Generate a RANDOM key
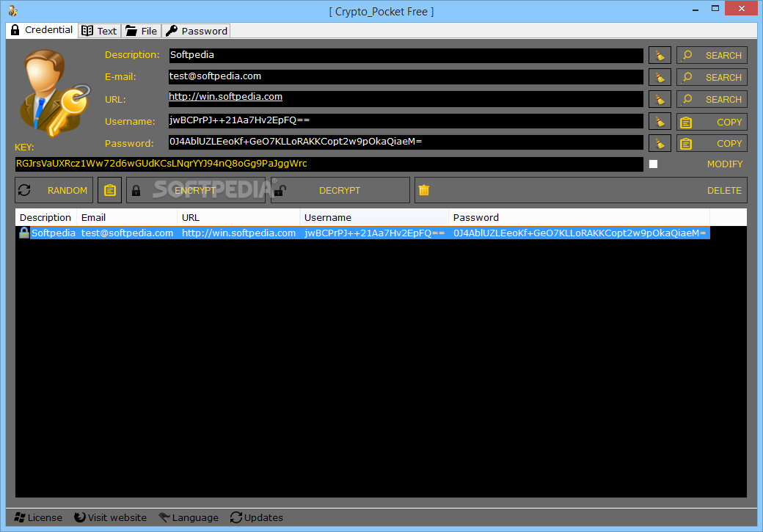The height and width of the screenshot is (532, 763). (x=54, y=190)
